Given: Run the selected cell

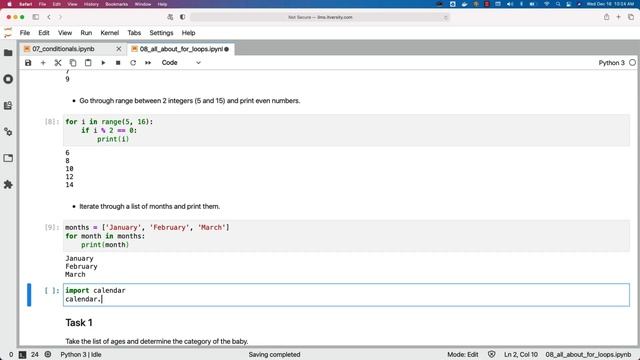Looking at the screenshot, I should click(103, 63).
